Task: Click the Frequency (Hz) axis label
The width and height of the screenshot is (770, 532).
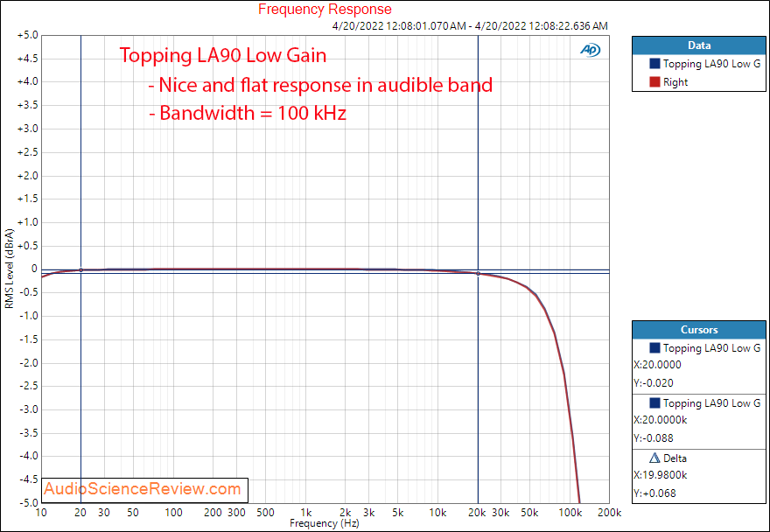Action: [x=324, y=523]
